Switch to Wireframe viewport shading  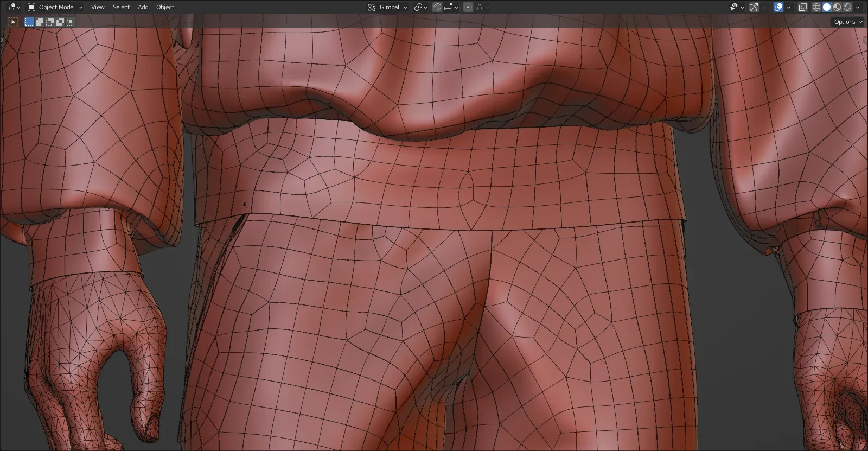[816, 7]
